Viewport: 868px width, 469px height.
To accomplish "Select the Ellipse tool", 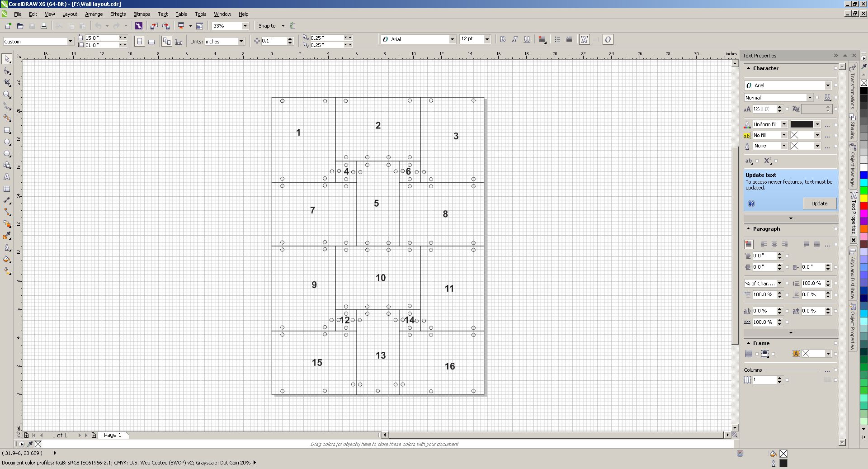I will tap(7, 142).
